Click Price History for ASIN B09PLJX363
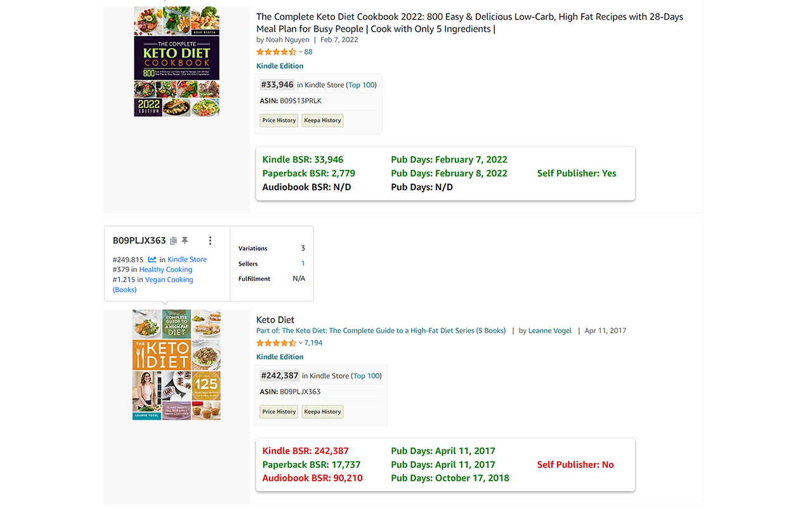Screen dimensions: 812x508 pos(279,411)
